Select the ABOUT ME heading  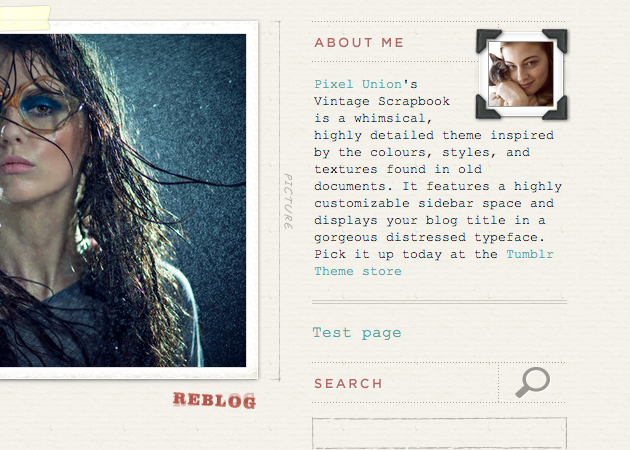coord(359,43)
